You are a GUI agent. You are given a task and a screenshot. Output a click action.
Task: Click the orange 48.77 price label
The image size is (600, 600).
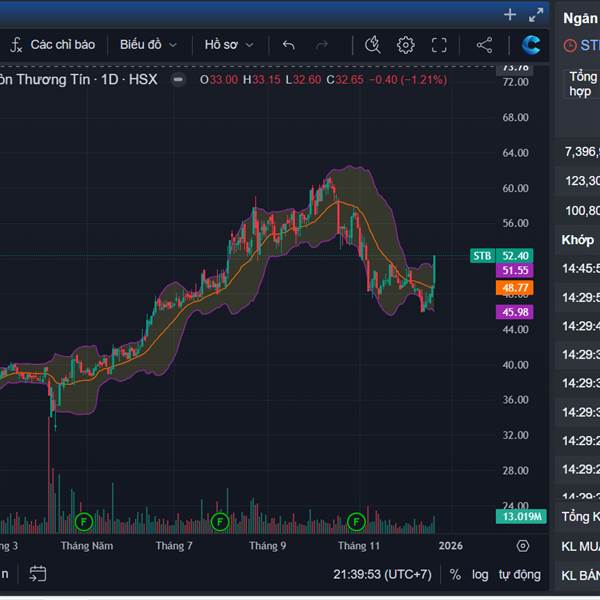(x=515, y=288)
